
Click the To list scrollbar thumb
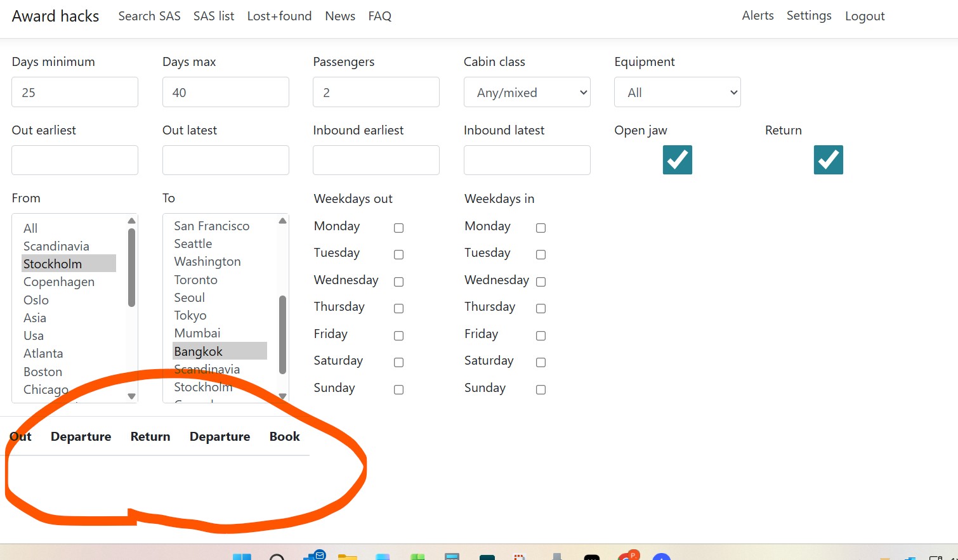point(282,335)
